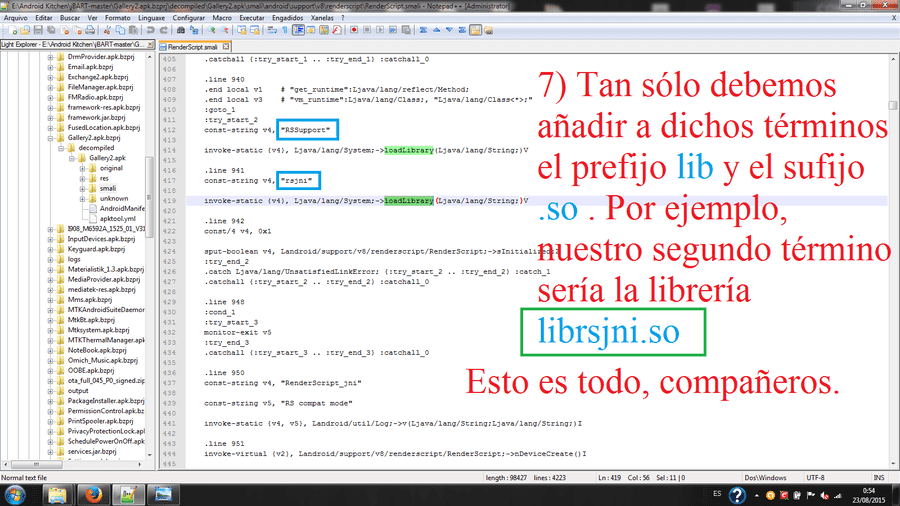
Task: Open the Engadidos menu
Action: tap(287, 18)
